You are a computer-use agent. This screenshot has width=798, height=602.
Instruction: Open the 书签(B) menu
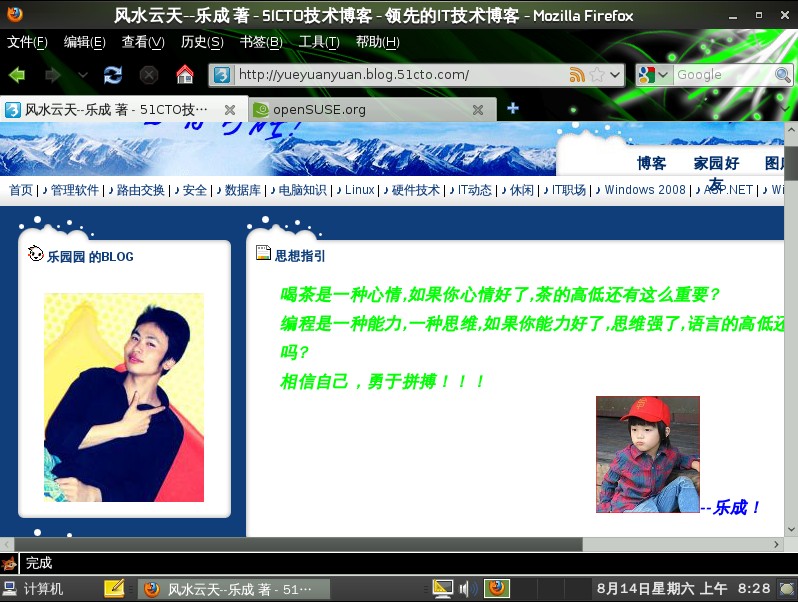point(261,42)
